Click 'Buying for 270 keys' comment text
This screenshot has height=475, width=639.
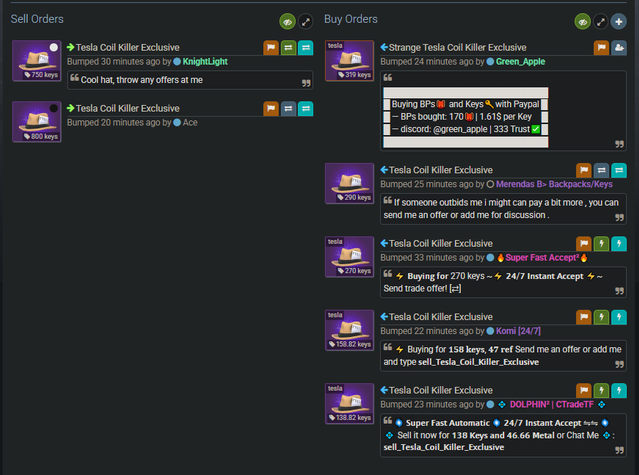point(446,276)
